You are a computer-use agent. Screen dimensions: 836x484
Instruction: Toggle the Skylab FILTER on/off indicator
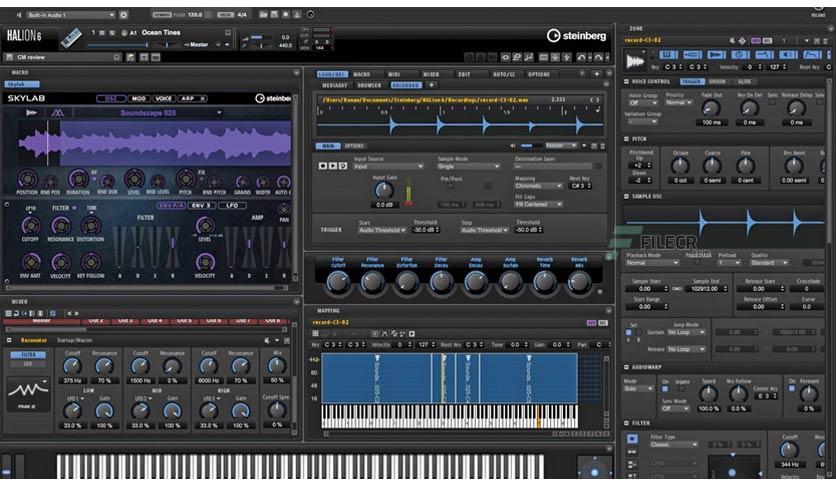pos(74,208)
